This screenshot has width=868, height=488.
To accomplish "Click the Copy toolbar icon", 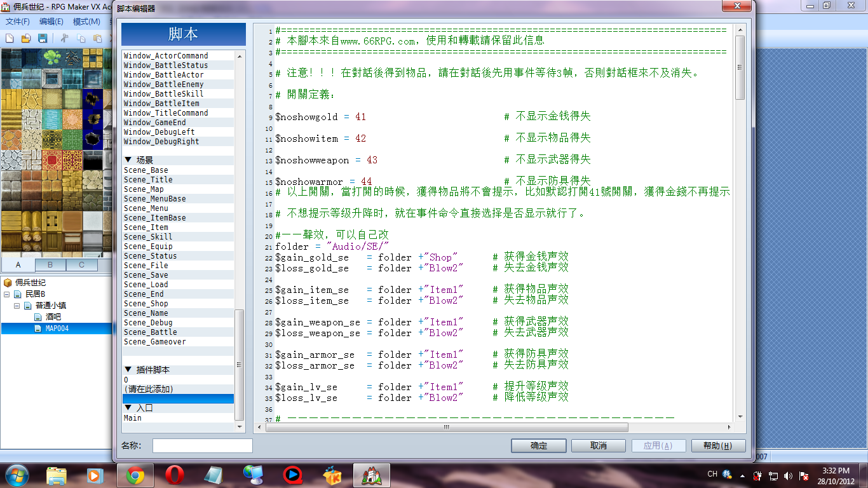I will [81, 38].
